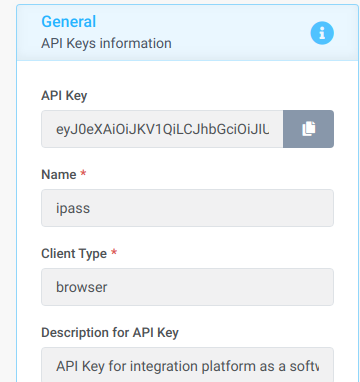The height and width of the screenshot is (382, 360).
Task: Open the Client Type field showing browser
Action: pyautogui.click(x=187, y=287)
